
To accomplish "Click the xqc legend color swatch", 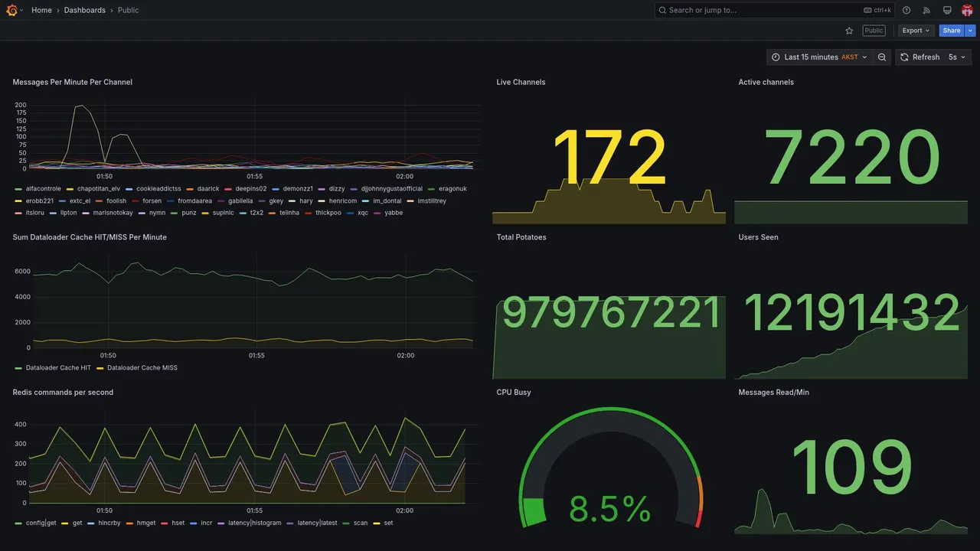I will 350,214.
